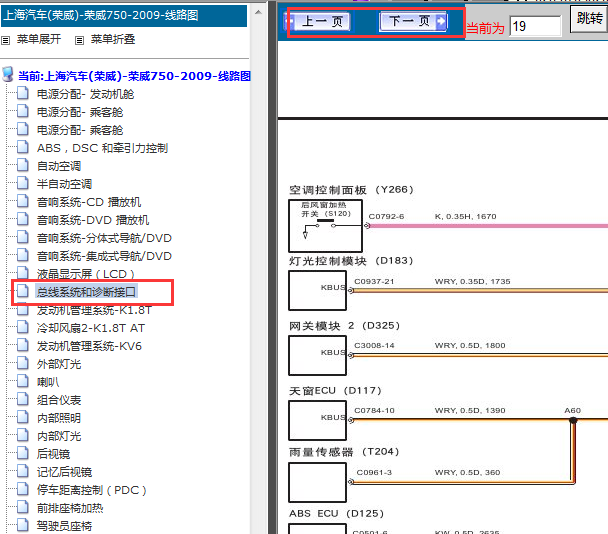The height and width of the screenshot is (534, 608).
Task: Click the A60 splice node in diagram
Action: (573, 420)
